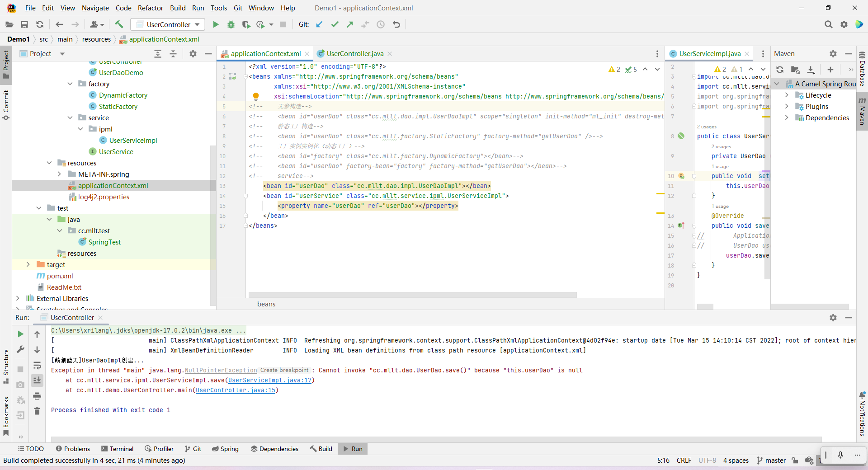Open the Navigate menu

tap(95, 8)
